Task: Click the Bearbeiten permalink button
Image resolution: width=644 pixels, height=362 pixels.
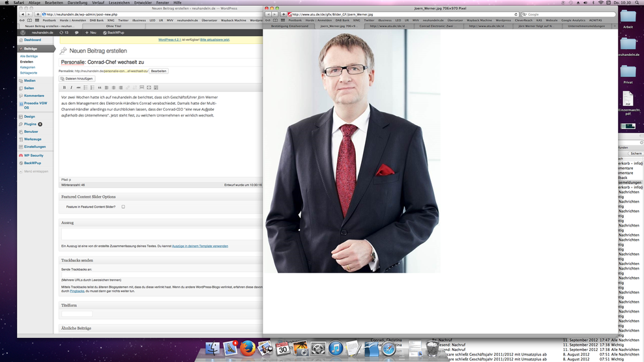Action: tap(158, 71)
